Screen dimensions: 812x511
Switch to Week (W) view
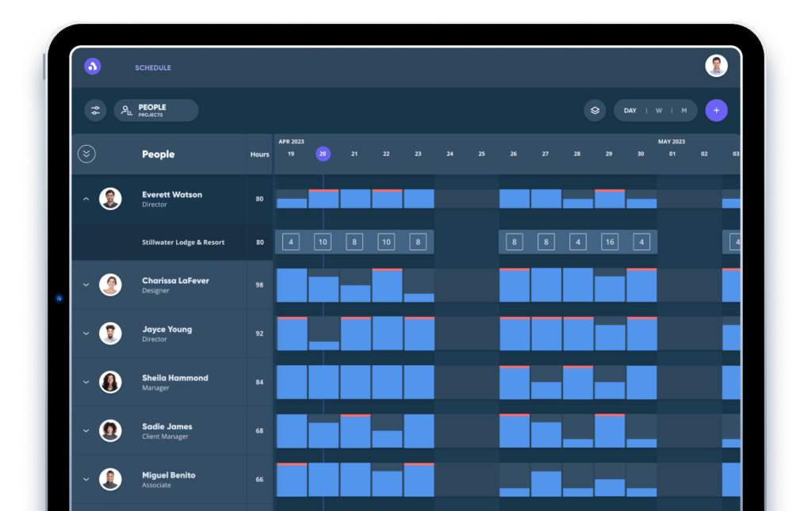pyautogui.click(x=658, y=111)
